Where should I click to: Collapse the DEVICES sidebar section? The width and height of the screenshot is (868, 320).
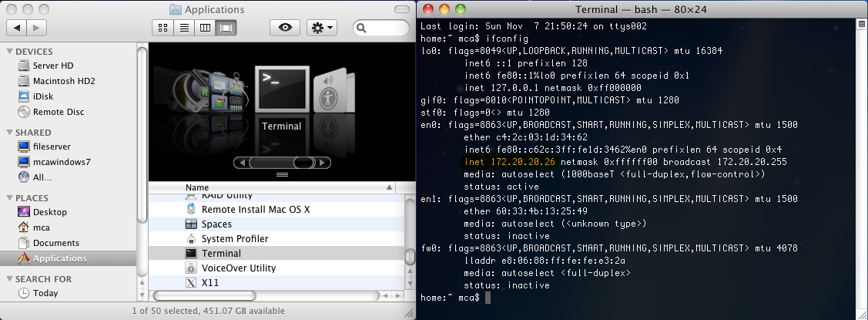coord(9,51)
